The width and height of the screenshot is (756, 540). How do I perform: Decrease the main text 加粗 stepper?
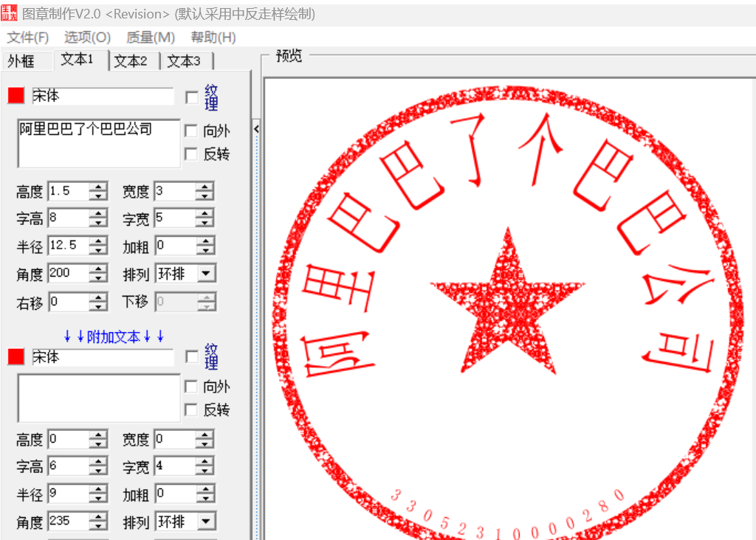pos(206,251)
